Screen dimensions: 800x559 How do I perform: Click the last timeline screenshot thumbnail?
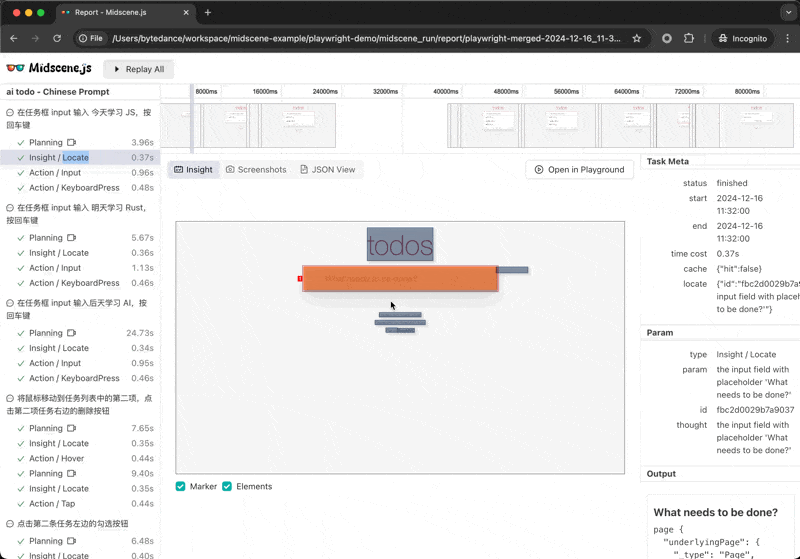tap(756, 125)
